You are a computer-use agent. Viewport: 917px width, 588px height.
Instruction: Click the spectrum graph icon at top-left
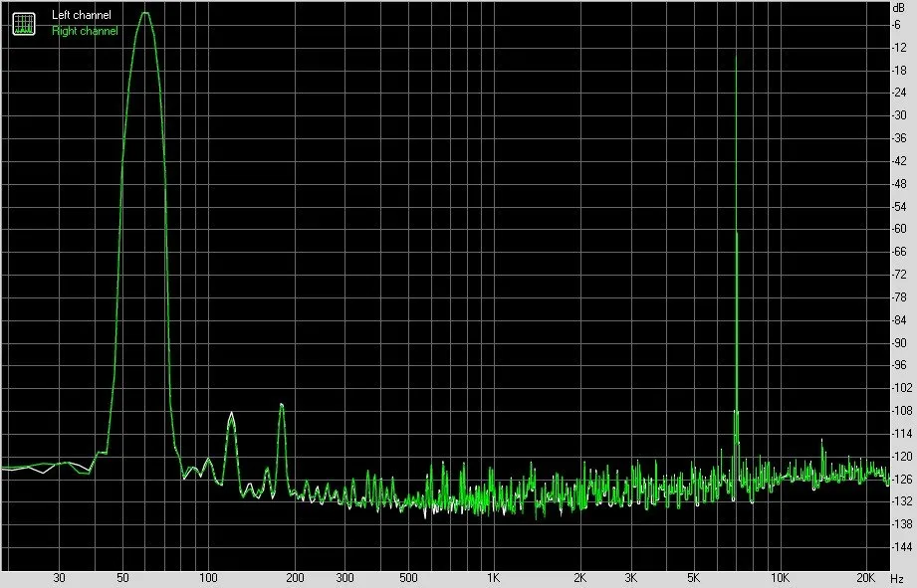pos(24,23)
